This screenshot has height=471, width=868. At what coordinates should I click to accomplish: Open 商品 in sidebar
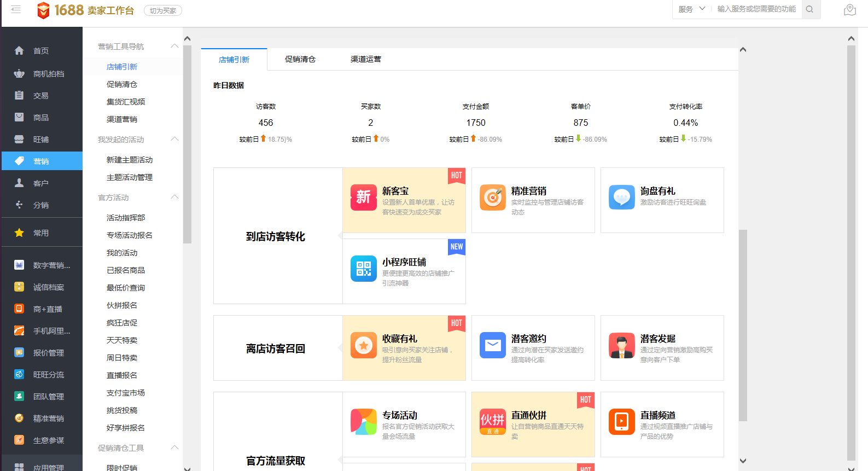pyautogui.click(x=41, y=118)
